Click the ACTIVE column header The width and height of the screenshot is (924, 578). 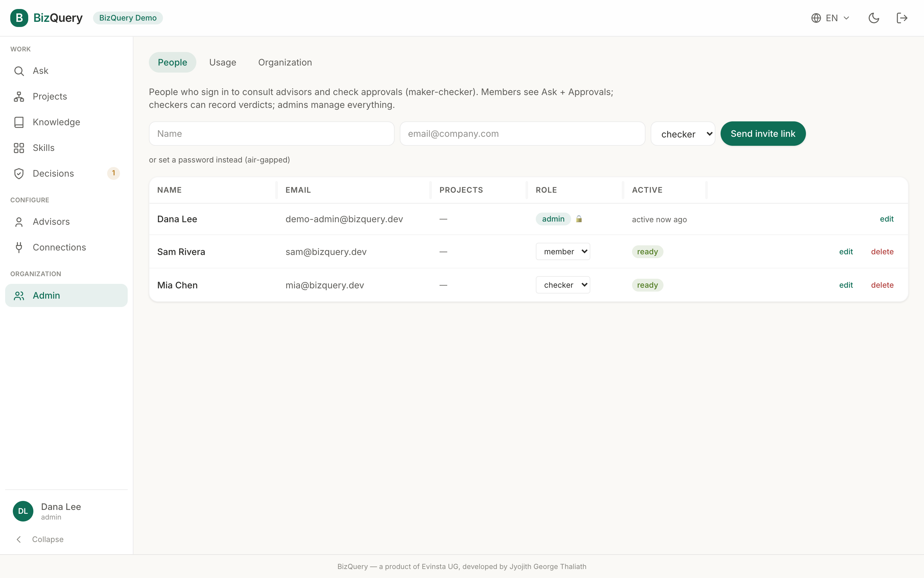tap(647, 190)
